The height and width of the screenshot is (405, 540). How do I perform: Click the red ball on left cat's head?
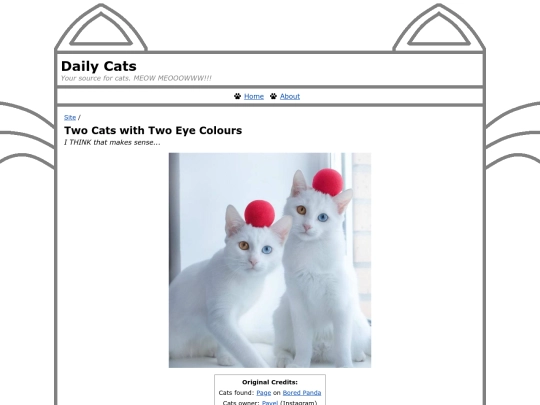point(260,214)
